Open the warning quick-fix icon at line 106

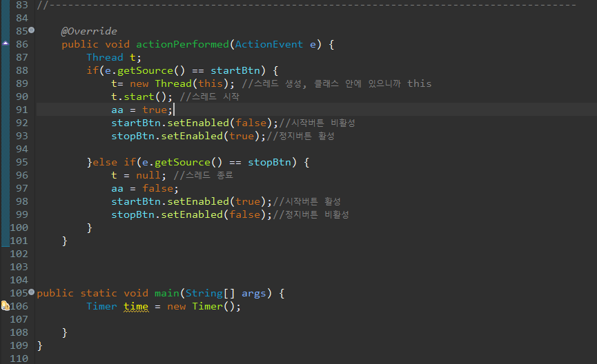(5, 305)
